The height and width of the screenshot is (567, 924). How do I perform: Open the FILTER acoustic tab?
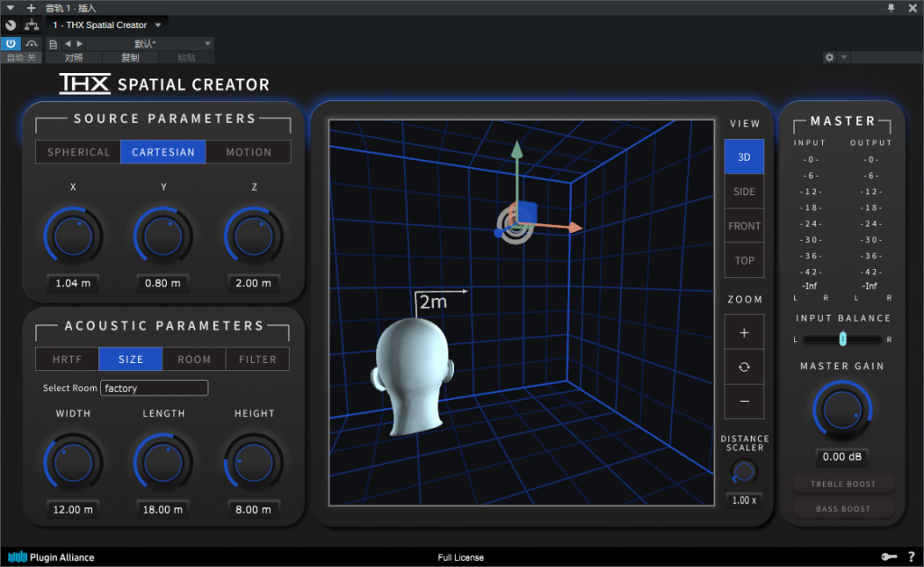257,359
